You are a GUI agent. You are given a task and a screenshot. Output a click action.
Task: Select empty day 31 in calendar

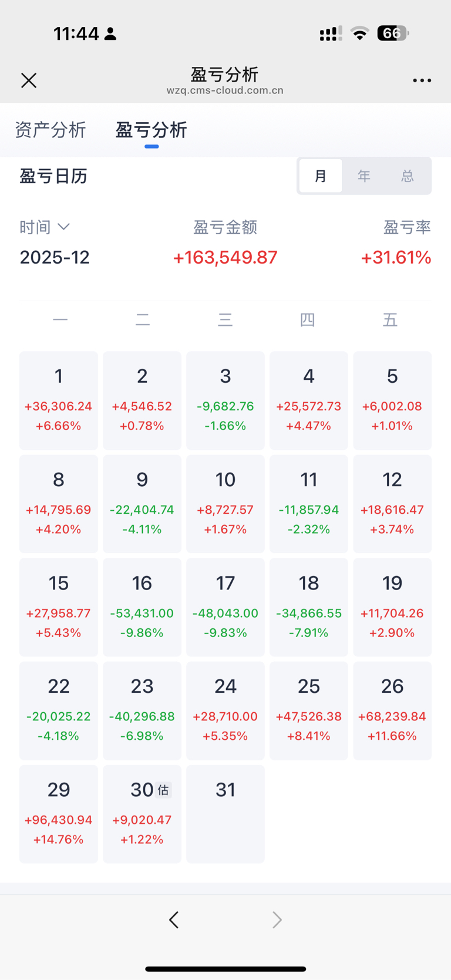225,814
